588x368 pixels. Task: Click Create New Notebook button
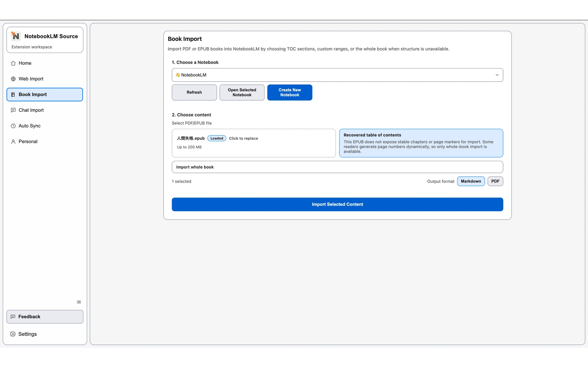[290, 92]
